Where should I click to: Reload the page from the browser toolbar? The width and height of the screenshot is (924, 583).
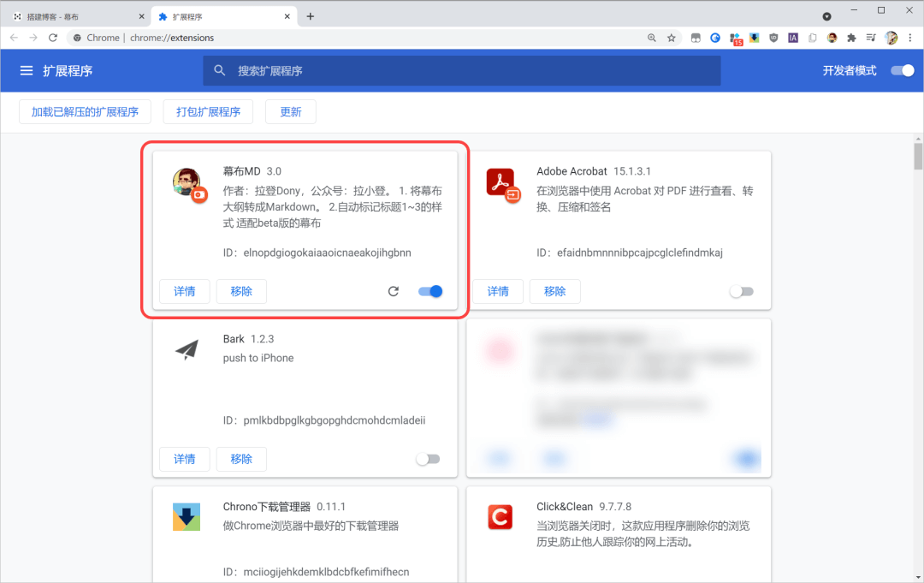53,38
